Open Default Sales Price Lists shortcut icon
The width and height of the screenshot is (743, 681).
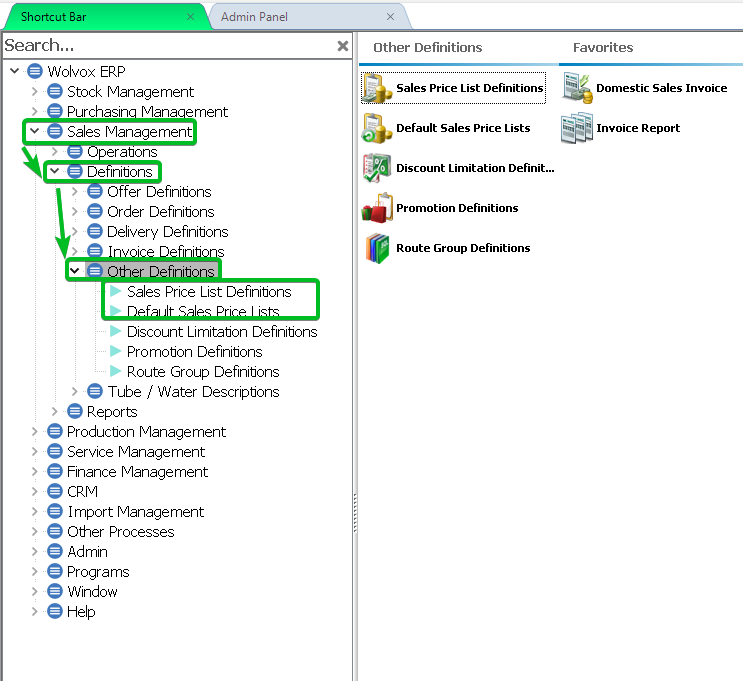pos(377,128)
